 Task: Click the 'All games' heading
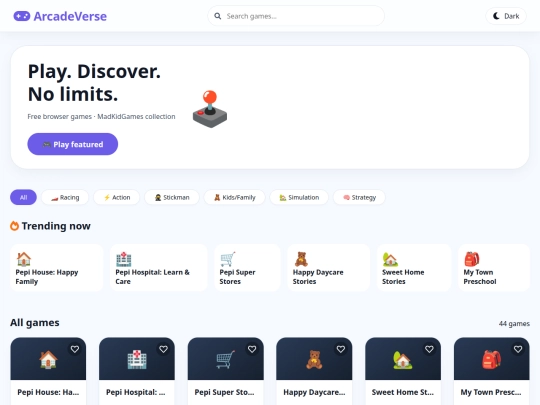point(35,323)
